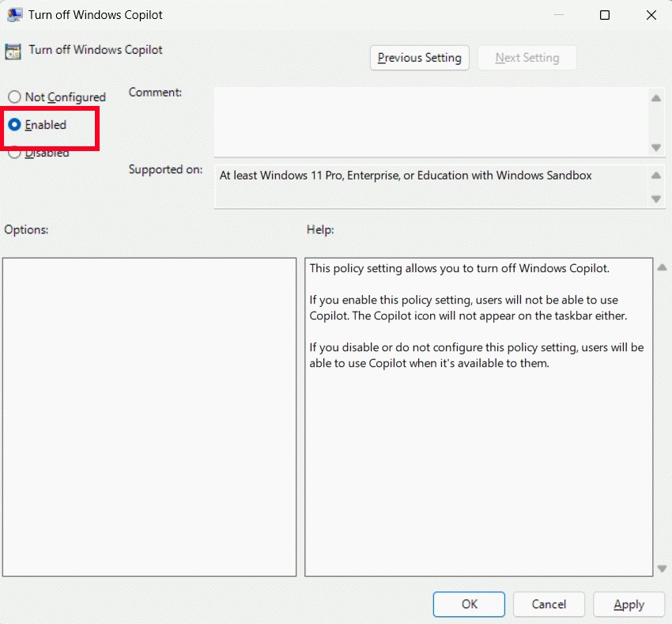Click the Next Setting button
This screenshot has height=624, width=672.
[x=527, y=58]
